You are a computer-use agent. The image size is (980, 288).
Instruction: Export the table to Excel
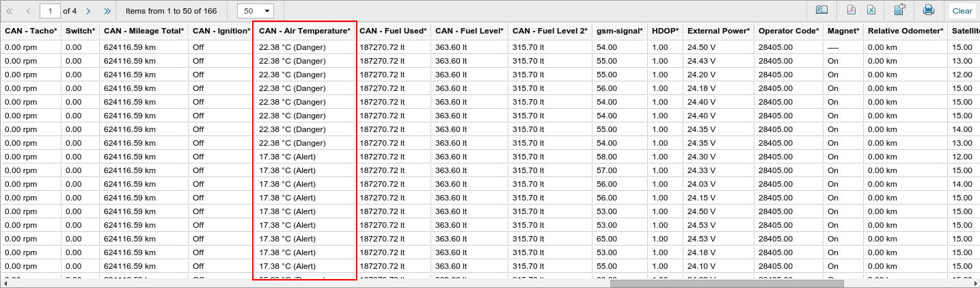coord(871,10)
